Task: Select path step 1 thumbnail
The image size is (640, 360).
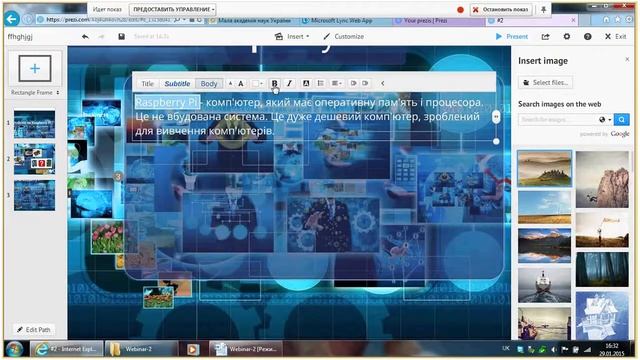Action: click(34, 124)
